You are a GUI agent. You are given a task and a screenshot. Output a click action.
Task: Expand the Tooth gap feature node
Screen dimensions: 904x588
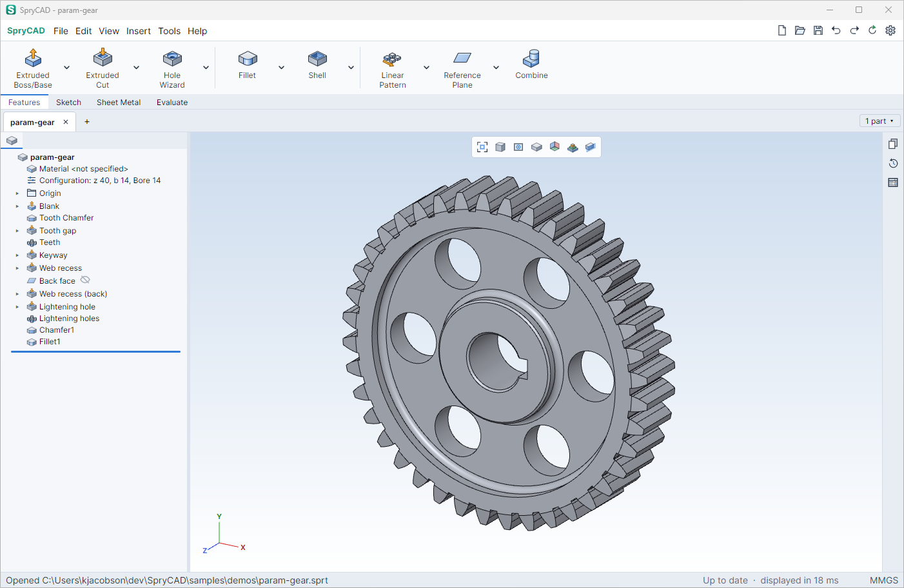(17, 231)
